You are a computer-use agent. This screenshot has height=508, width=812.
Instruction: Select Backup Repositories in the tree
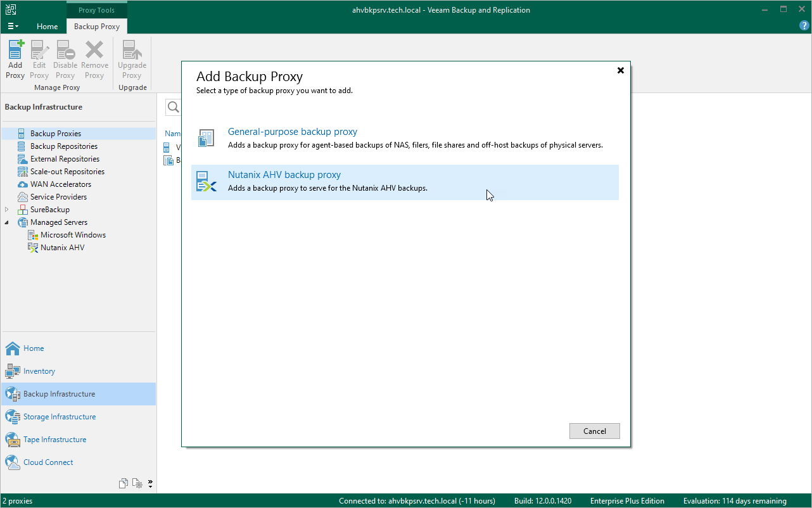(64, 146)
